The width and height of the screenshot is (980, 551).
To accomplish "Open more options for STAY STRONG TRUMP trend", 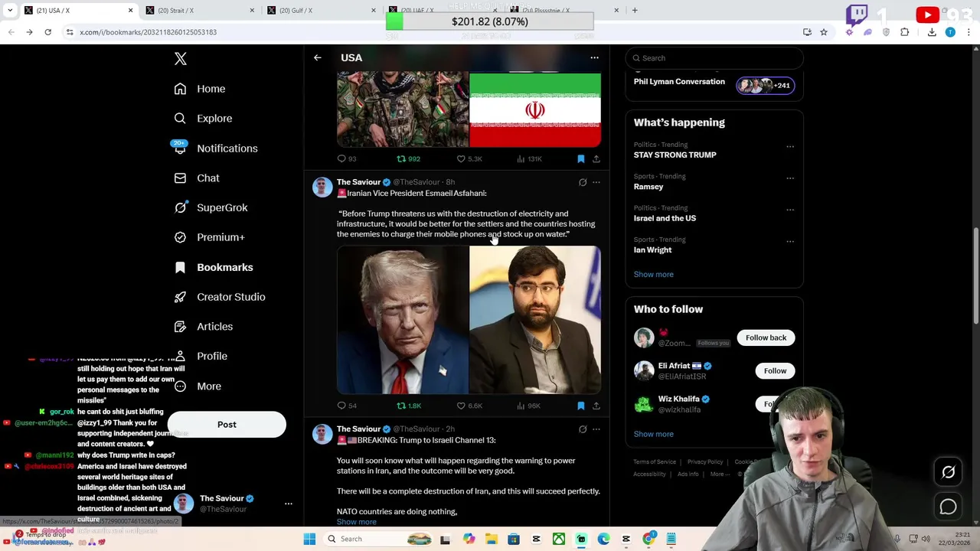I will click(x=790, y=146).
